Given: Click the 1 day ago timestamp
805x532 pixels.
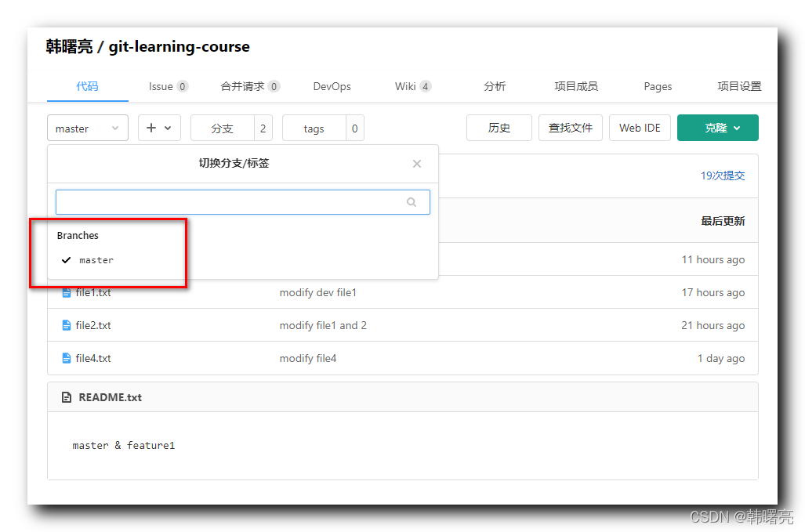Looking at the screenshot, I should pos(721,358).
